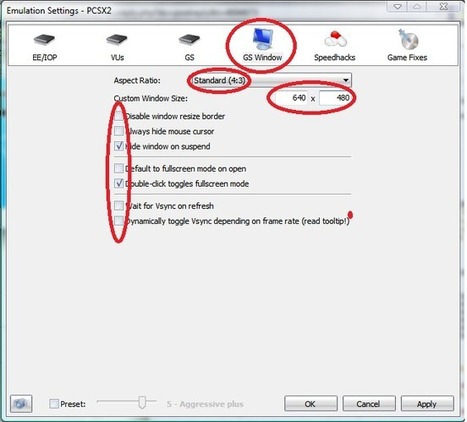467x422 pixels.
Task: Open the VUs settings page icon
Action: point(117,39)
